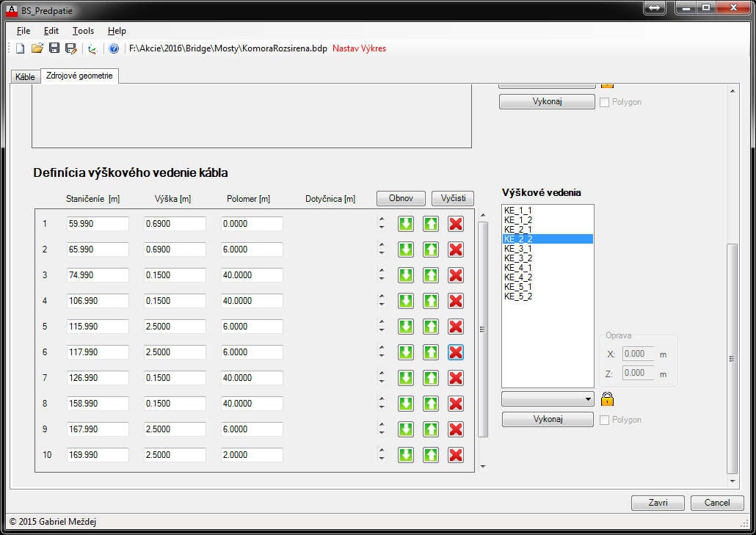Click the Obnov button
This screenshot has height=535, width=756.
401,198
